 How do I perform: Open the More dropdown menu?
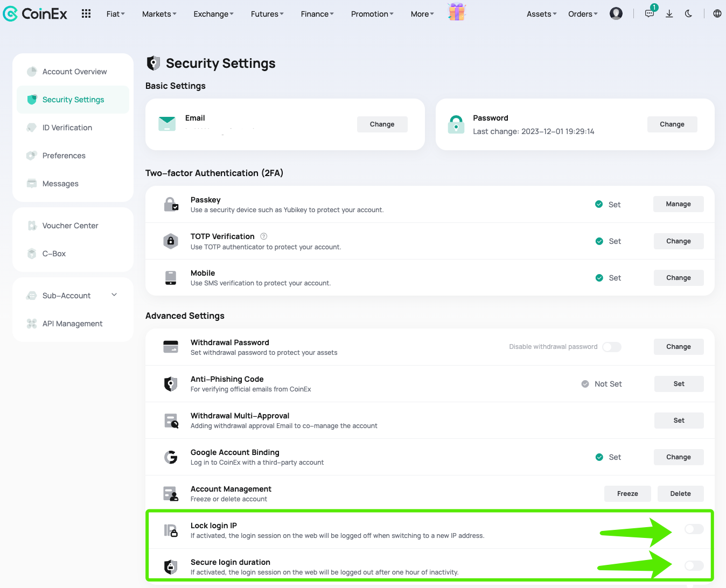(422, 14)
